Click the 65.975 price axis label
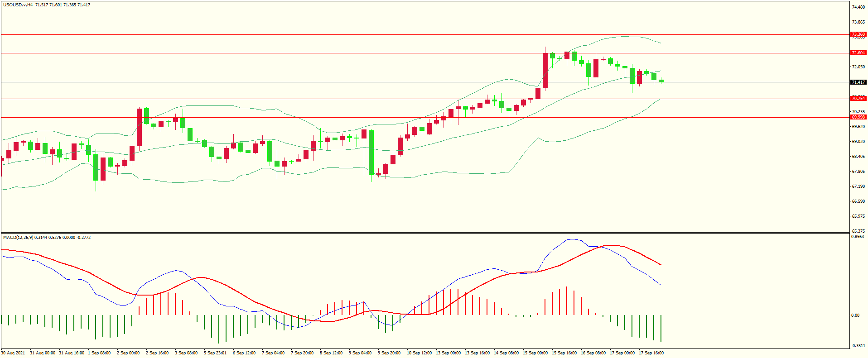Image resolution: width=868 pixels, height=358 pixels. [858, 216]
